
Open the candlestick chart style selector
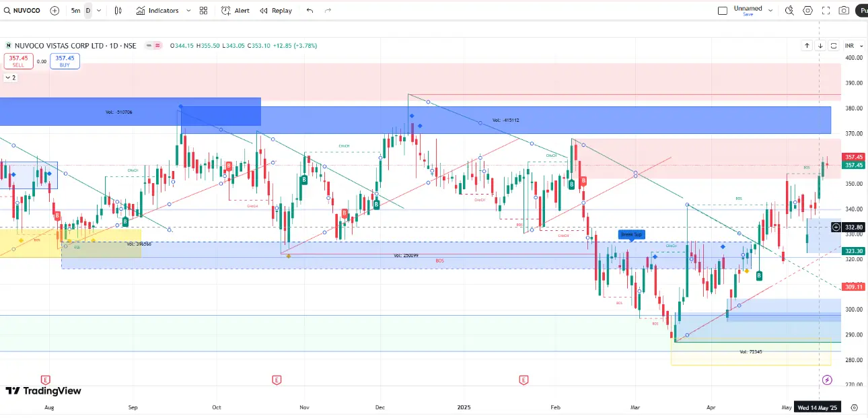[118, 11]
